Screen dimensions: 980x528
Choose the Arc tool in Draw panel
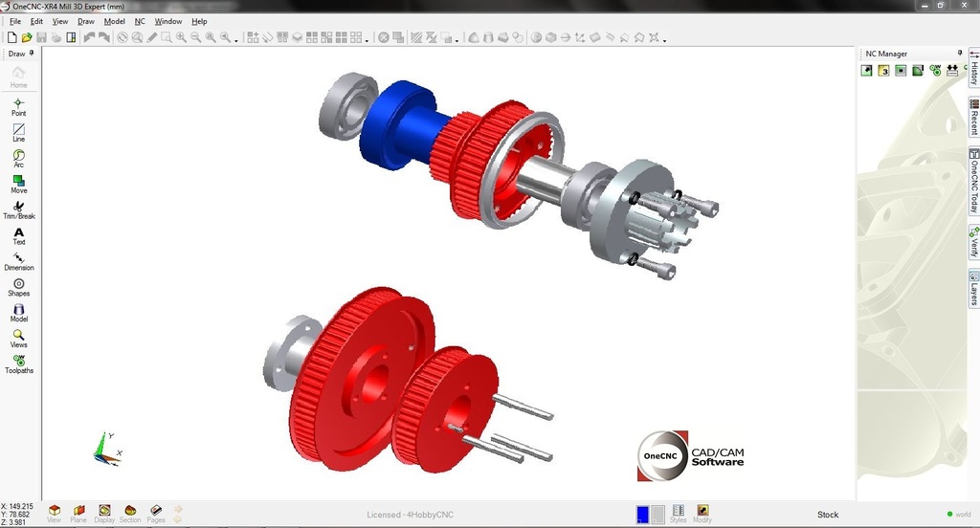[18, 158]
